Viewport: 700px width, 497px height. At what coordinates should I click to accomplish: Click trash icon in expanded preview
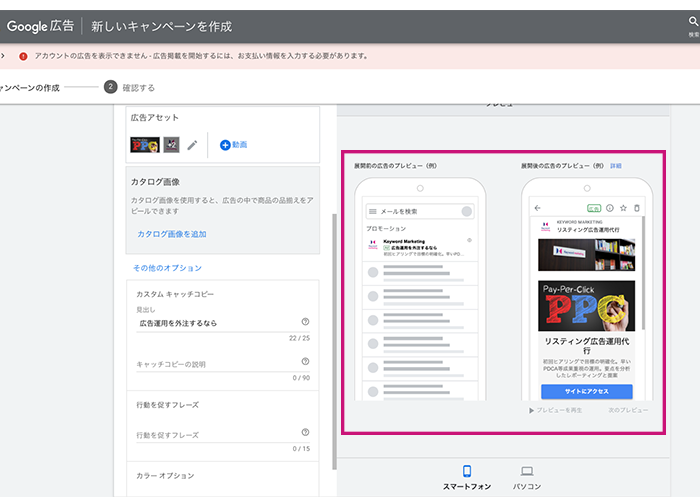pyautogui.click(x=637, y=208)
